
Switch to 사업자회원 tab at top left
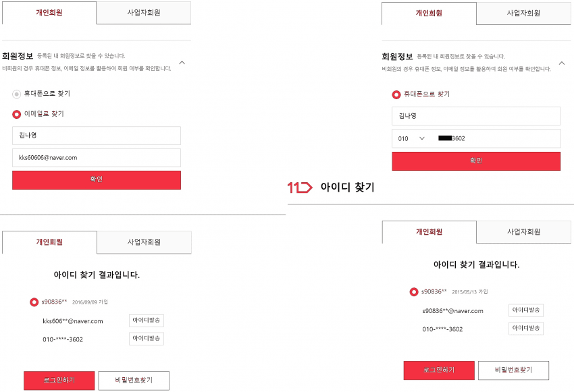pos(143,13)
